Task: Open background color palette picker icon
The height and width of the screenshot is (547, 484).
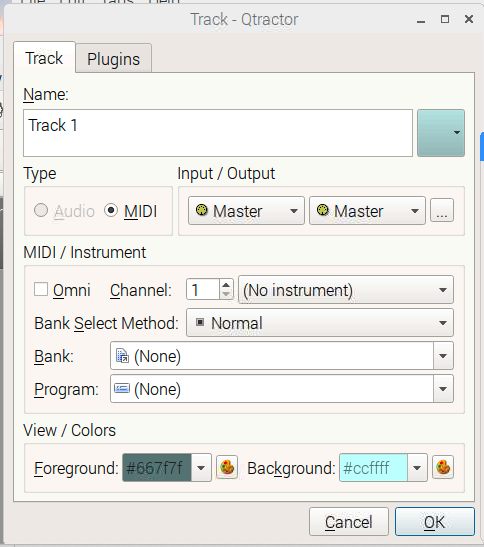Action: (x=443, y=467)
